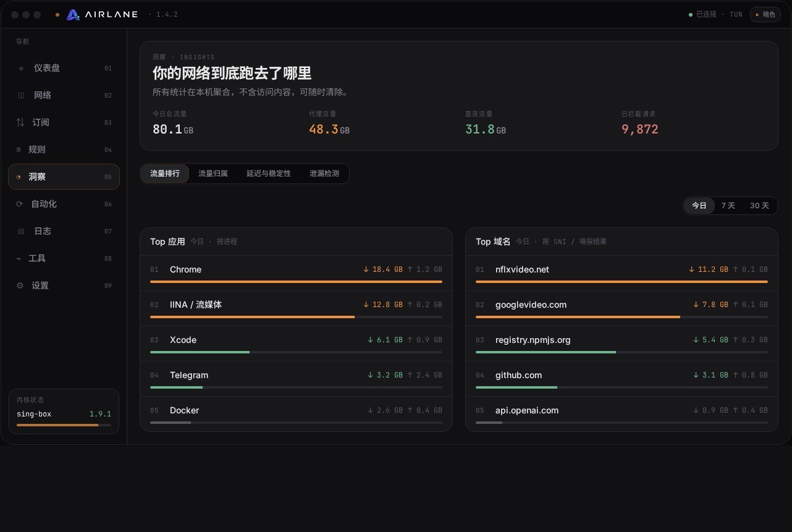The image size is (792, 532).
Task: Click the registry.npmjs.org domain row
Action: coord(621,344)
